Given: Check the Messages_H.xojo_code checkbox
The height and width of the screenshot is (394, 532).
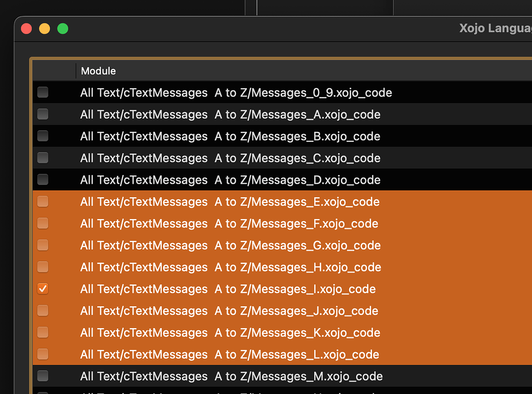Looking at the screenshot, I should 43,267.
